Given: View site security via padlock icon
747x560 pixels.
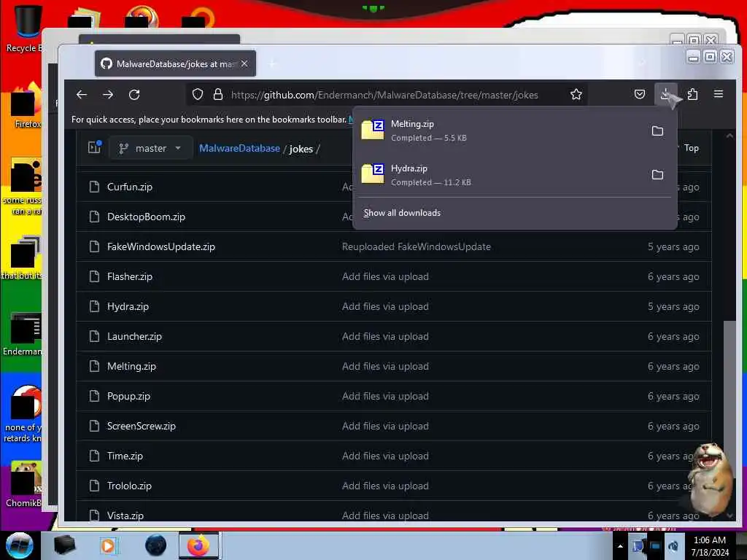Looking at the screenshot, I should click(218, 95).
